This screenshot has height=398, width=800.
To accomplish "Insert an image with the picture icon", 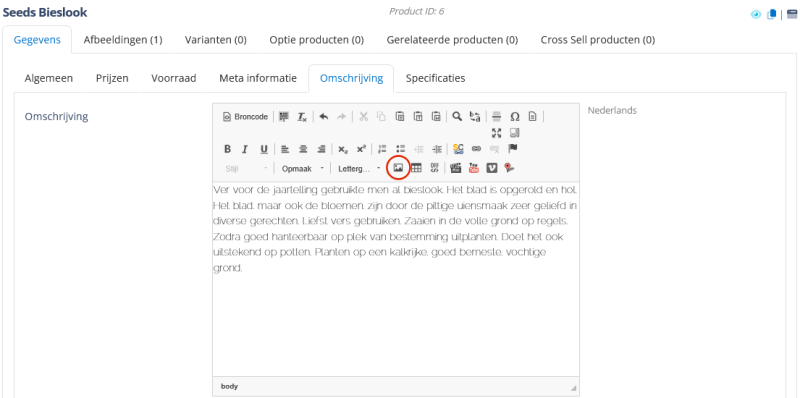I will tap(398, 168).
